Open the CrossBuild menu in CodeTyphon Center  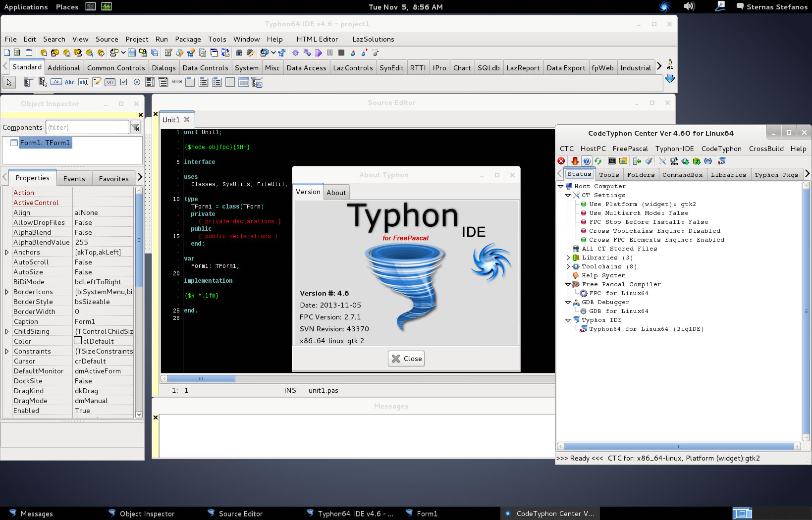tap(766, 149)
